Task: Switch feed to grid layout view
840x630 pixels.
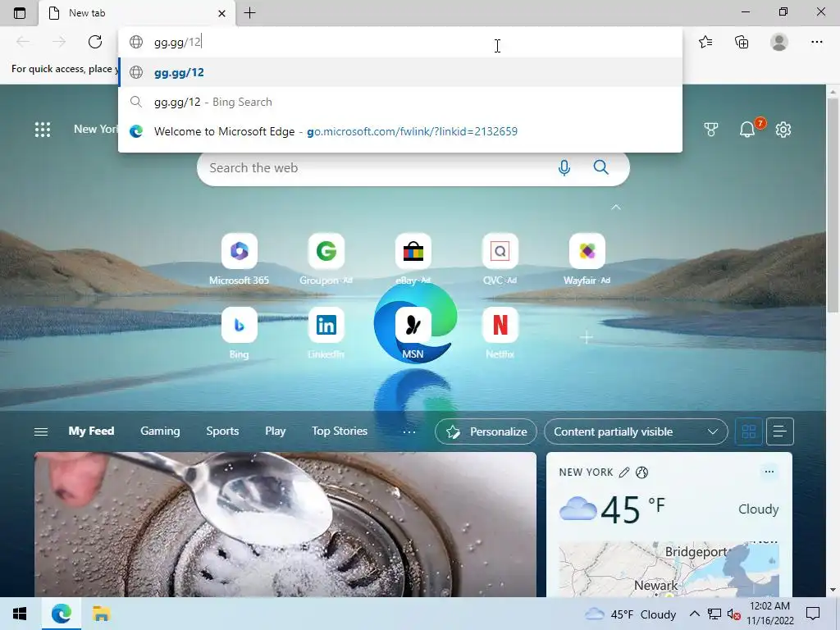Action: [748, 431]
